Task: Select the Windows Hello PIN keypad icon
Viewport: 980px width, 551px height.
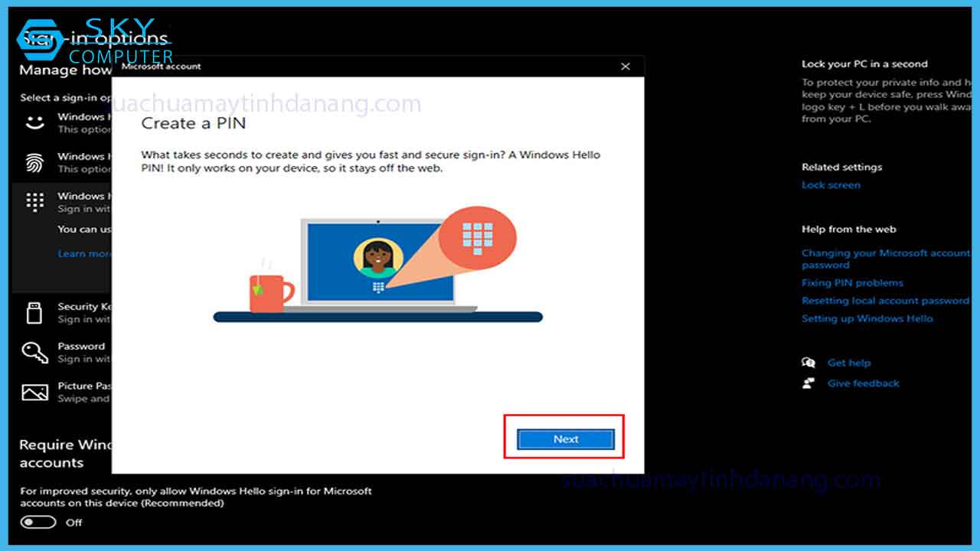Action: [34, 202]
